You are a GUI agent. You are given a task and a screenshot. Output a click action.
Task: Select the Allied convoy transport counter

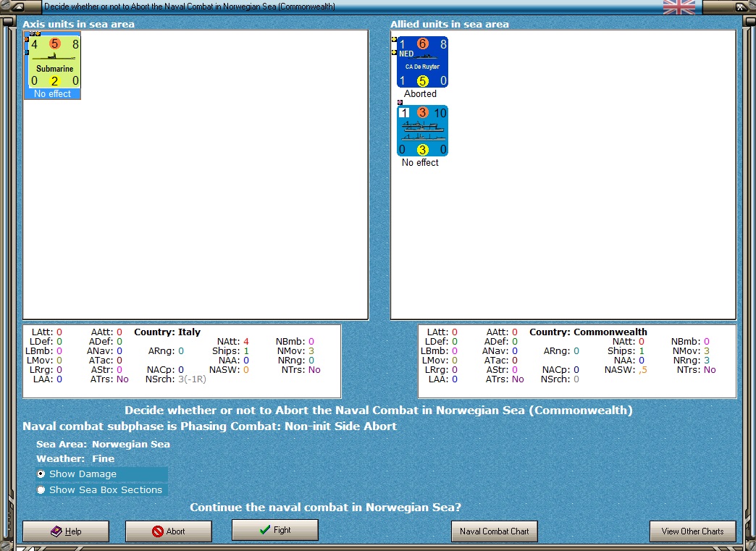click(422, 130)
